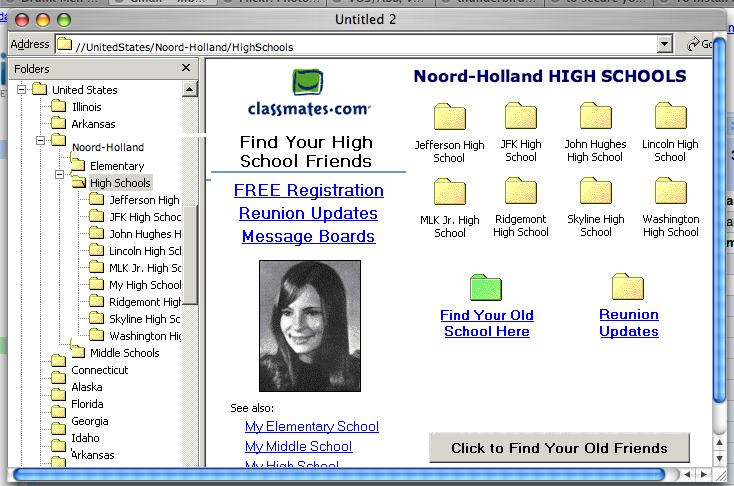Open the MLK Jr. High School folder icon
Viewport: 734px width, 486px height.
(449, 191)
